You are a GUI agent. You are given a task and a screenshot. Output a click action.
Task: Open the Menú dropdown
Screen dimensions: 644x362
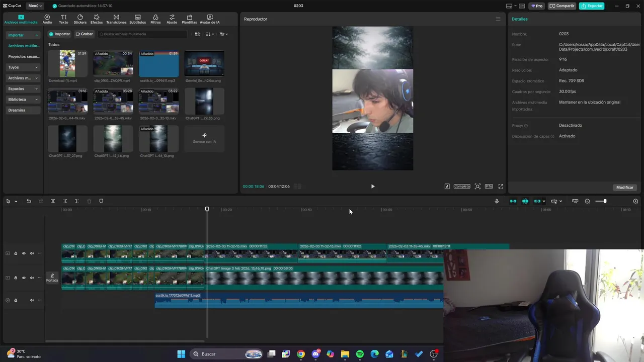pos(35,6)
